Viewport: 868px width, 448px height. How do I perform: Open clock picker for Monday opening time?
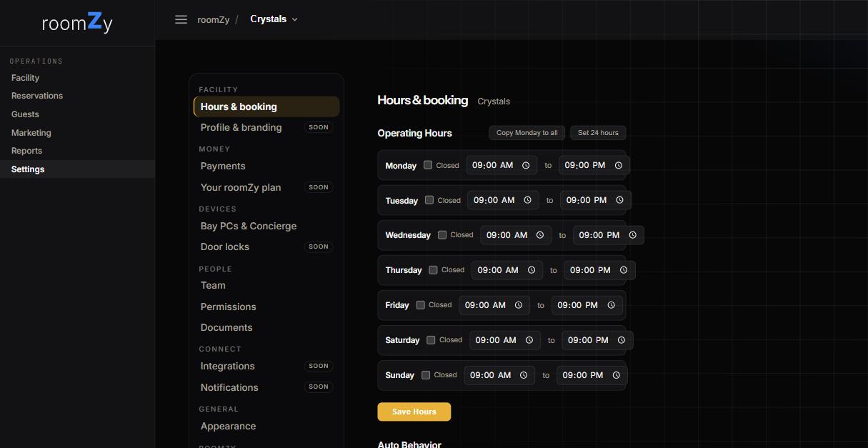526,165
